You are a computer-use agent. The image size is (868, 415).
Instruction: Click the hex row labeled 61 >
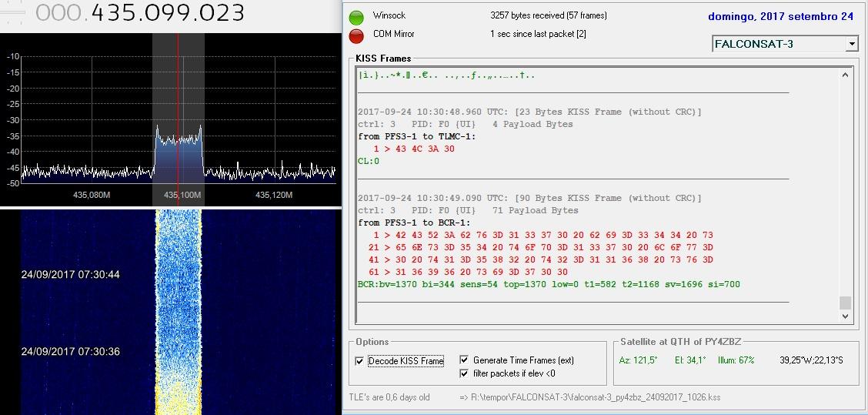[x=468, y=272]
